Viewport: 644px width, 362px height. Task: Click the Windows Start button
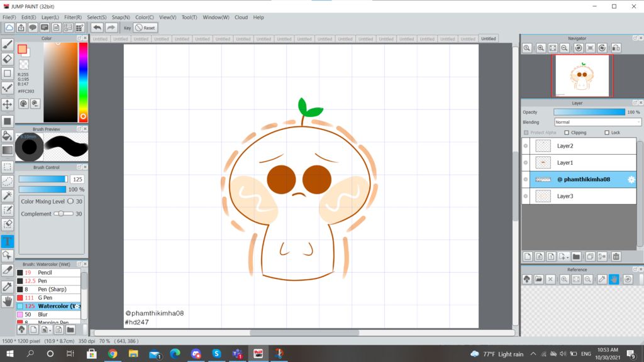tap(10, 353)
